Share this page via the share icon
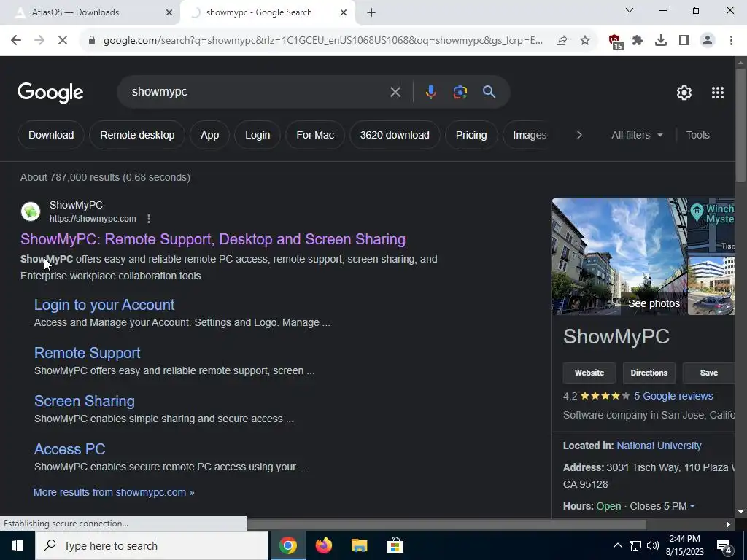This screenshot has width=747, height=560. 562,41
